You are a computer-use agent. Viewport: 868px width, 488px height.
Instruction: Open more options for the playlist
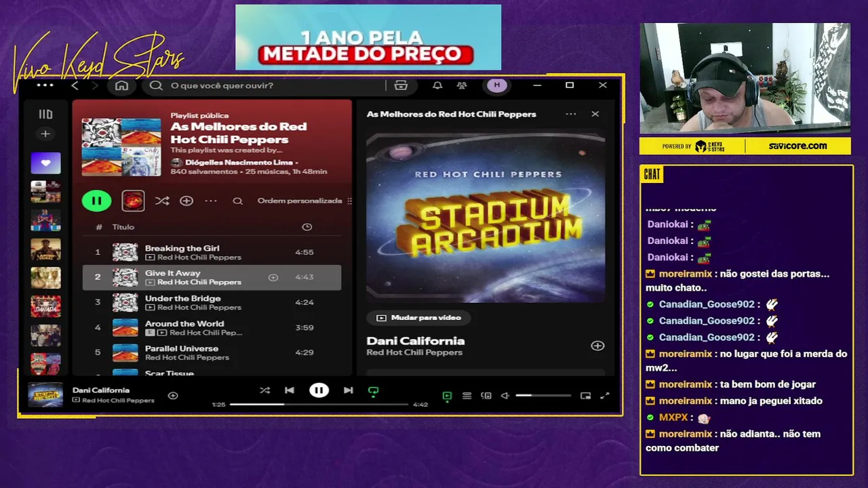point(211,201)
